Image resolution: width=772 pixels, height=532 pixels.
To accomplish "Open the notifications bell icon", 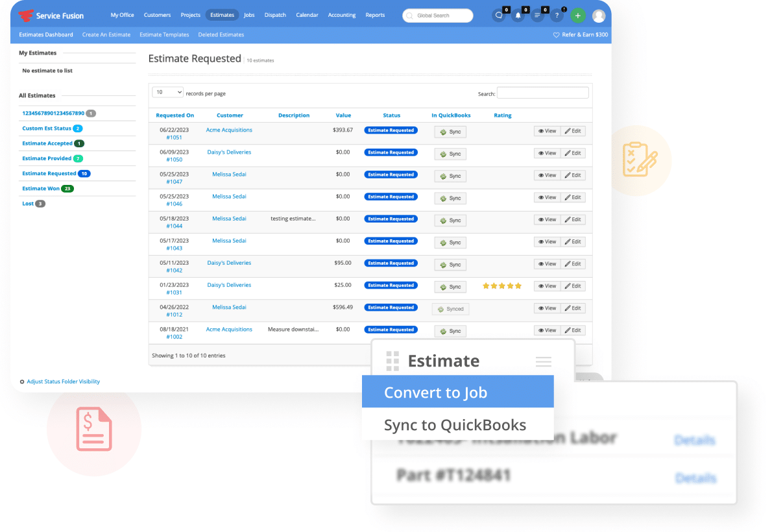I will 518,15.
